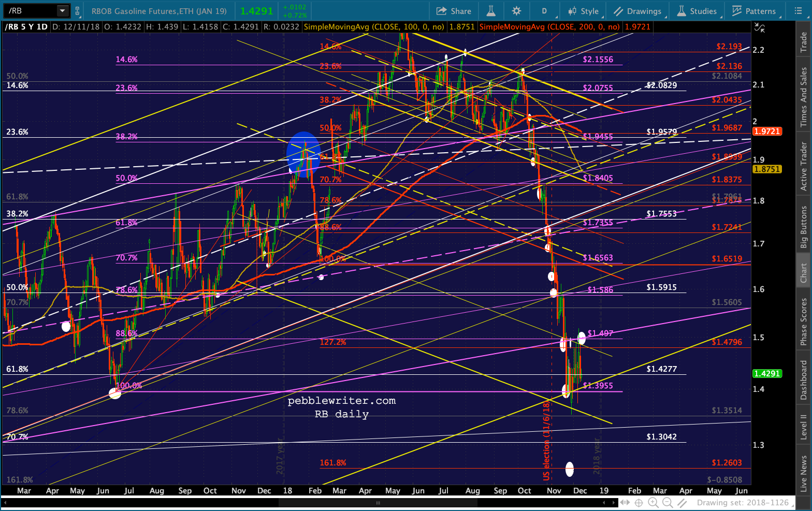Click the 127.2% red fib label
Screen dimensions: 812x511
pos(333,342)
